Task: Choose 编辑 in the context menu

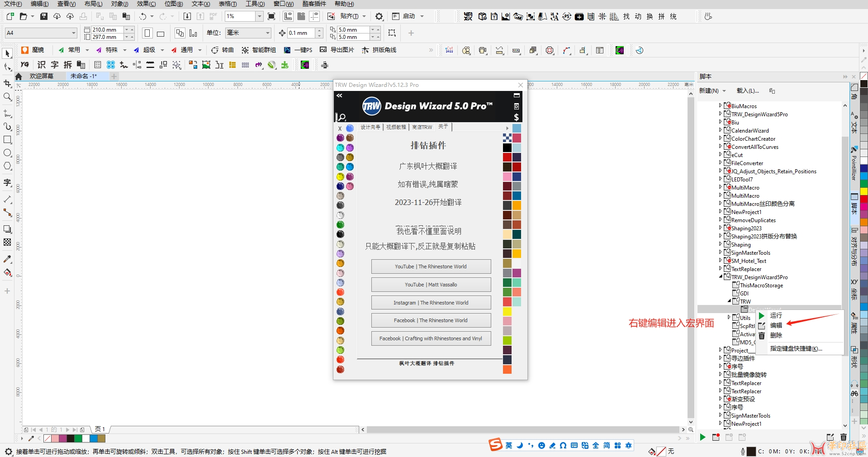Action: click(776, 325)
